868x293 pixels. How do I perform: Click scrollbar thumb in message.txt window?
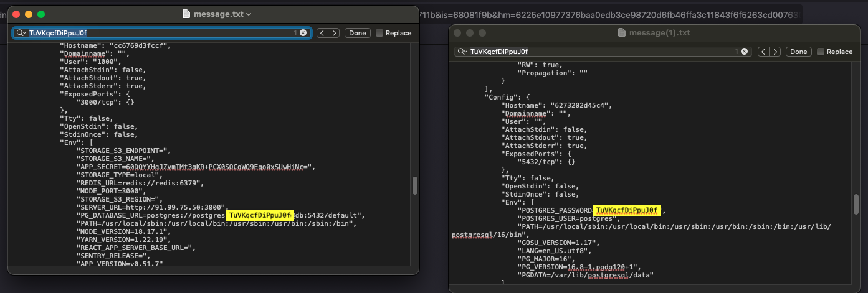point(414,185)
